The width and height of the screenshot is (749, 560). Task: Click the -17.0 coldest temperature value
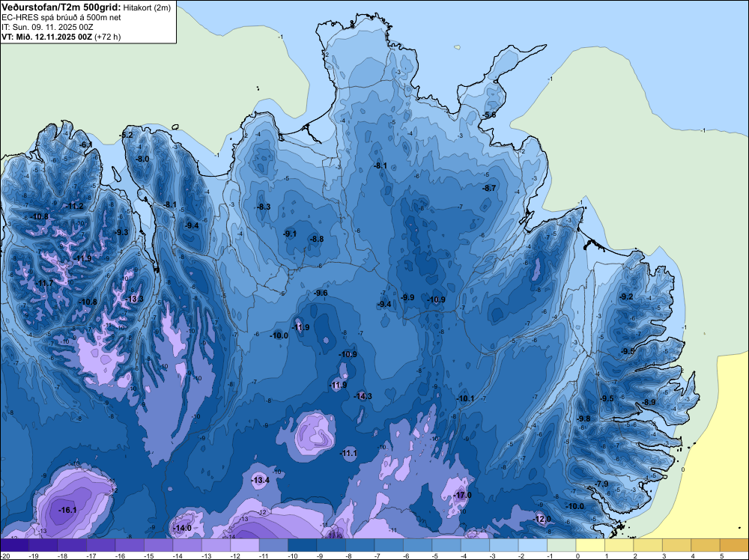click(x=462, y=495)
